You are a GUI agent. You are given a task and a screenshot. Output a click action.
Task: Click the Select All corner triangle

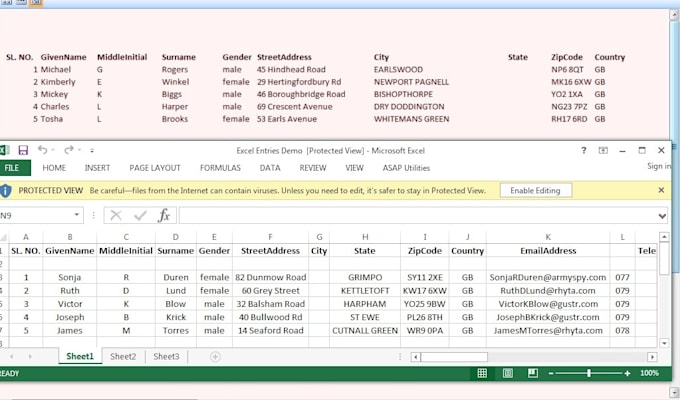pyautogui.click(x=4, y=237)
